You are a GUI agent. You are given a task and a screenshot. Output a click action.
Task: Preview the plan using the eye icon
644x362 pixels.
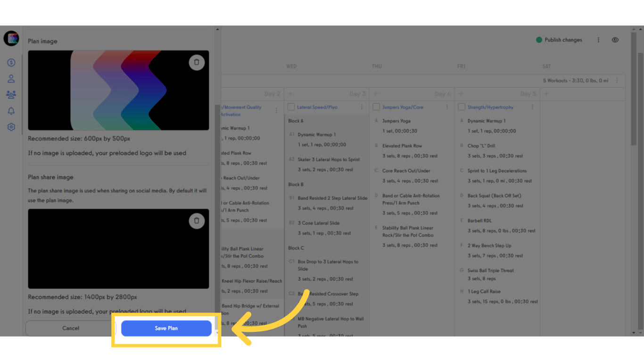click(615, 40)
